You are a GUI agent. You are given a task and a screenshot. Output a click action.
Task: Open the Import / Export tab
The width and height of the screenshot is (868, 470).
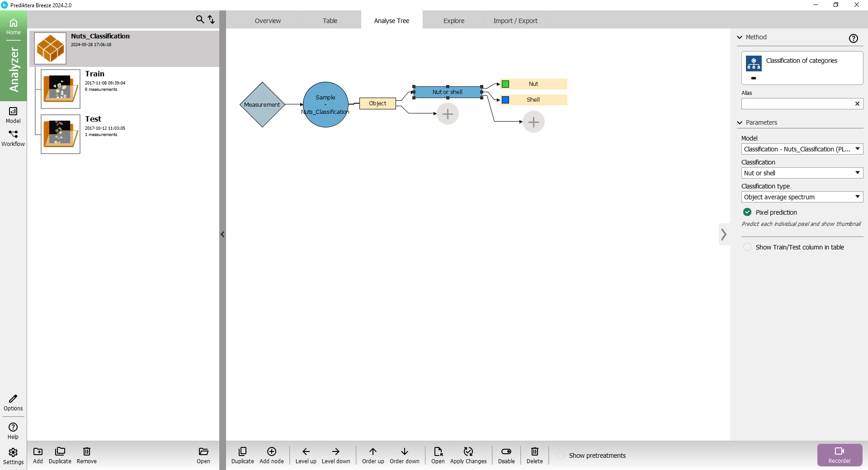[x=515, y=21]
